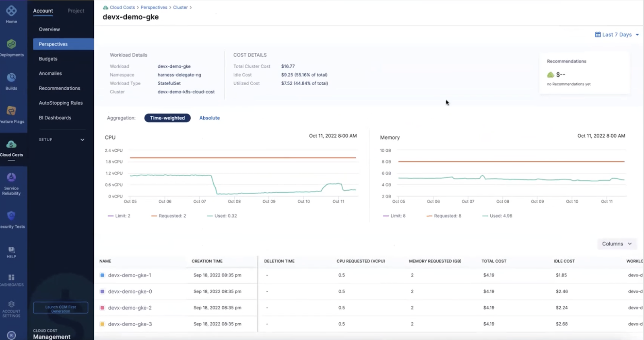Open the Builds module icon
The height and width of the screenshot is (340, 644).
11,77
